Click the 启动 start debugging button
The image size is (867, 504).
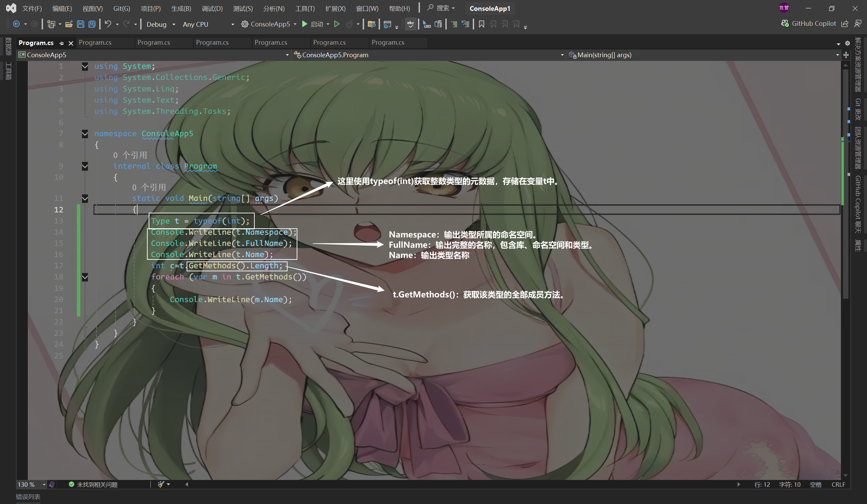313,24
